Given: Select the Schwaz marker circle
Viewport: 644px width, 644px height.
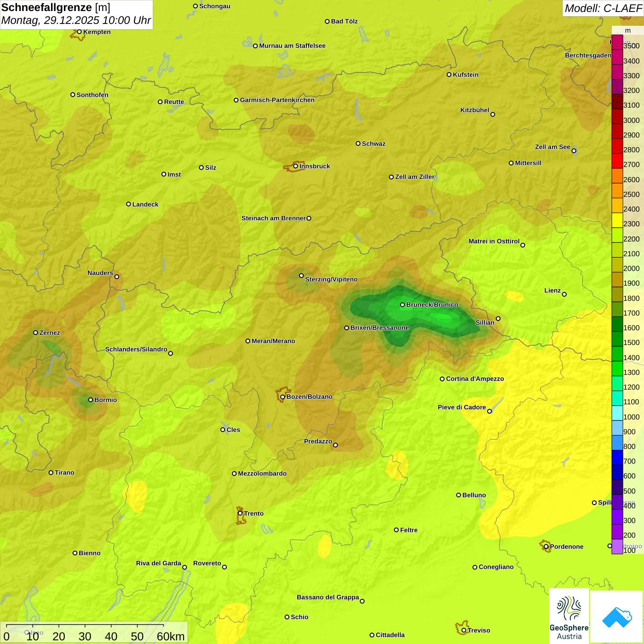Looking at the screenshot, I should click(x=358, y=144).
